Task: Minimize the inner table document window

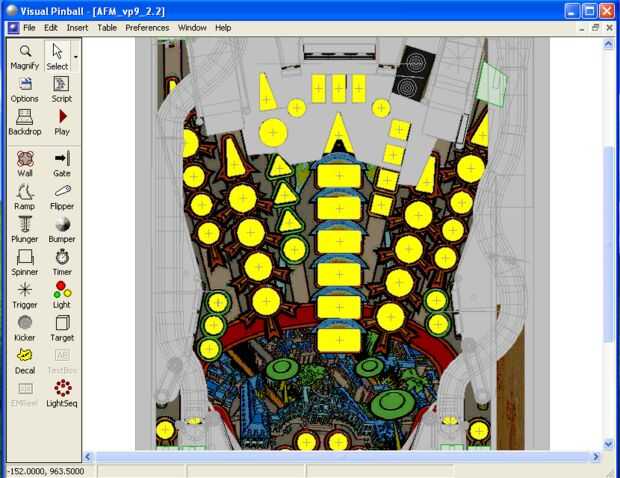Action: (582, 28)
